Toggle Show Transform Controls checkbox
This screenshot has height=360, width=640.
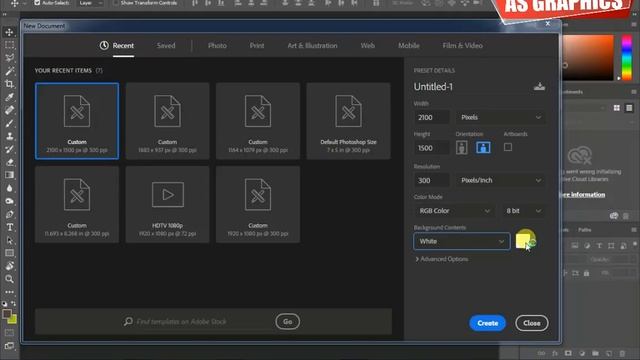coord(116,2)
